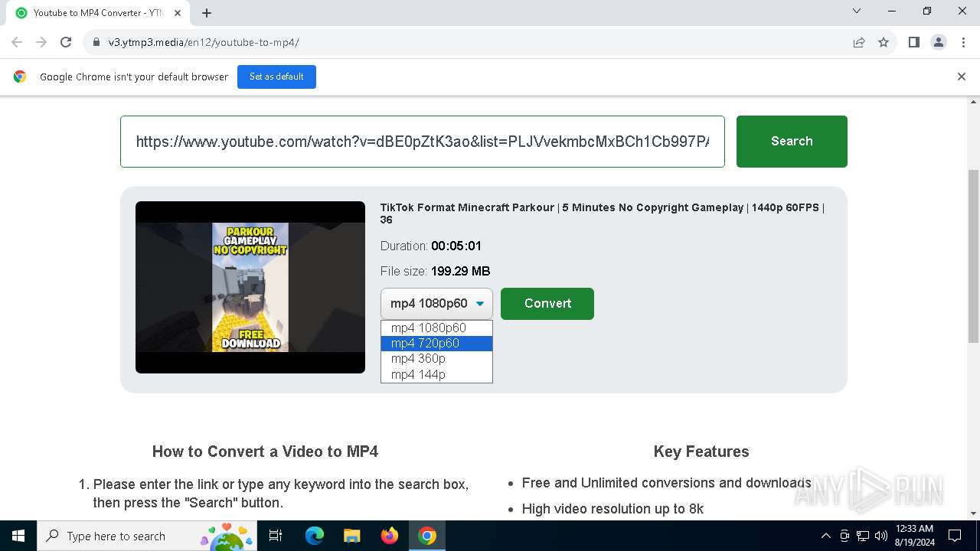Viewport: 980px width, 551px height.
Task: Click the address bar URL
Action: [x=204, y=42]
